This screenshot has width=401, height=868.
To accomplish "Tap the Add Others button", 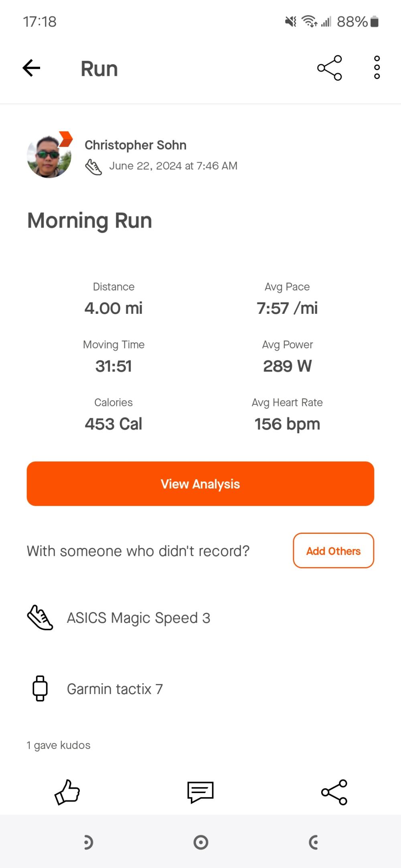I will click(x=333, y=551).
